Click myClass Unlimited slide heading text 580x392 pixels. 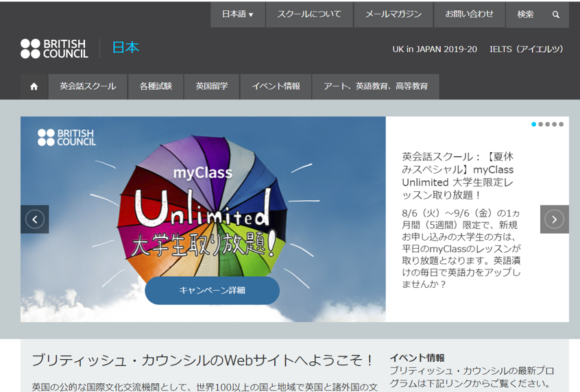pyautogui.click(x=458, y=175)
